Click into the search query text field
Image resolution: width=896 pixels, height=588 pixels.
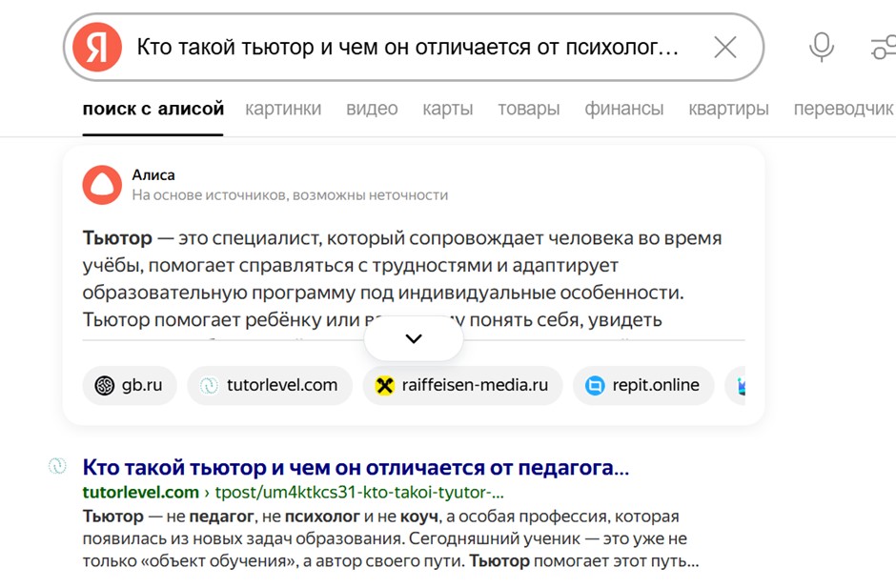(x=407, y=47)
